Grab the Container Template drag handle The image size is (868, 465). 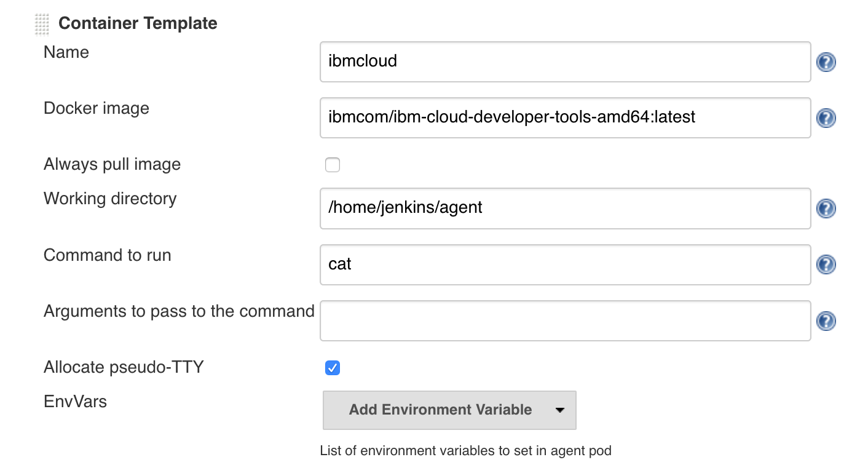click(42, 25)
